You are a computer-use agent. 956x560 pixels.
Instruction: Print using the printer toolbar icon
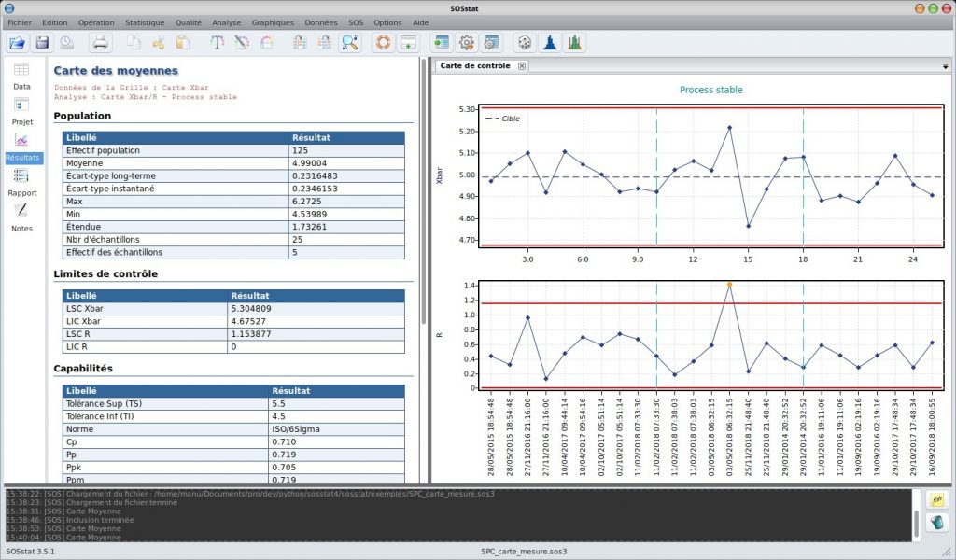(101, 42)
